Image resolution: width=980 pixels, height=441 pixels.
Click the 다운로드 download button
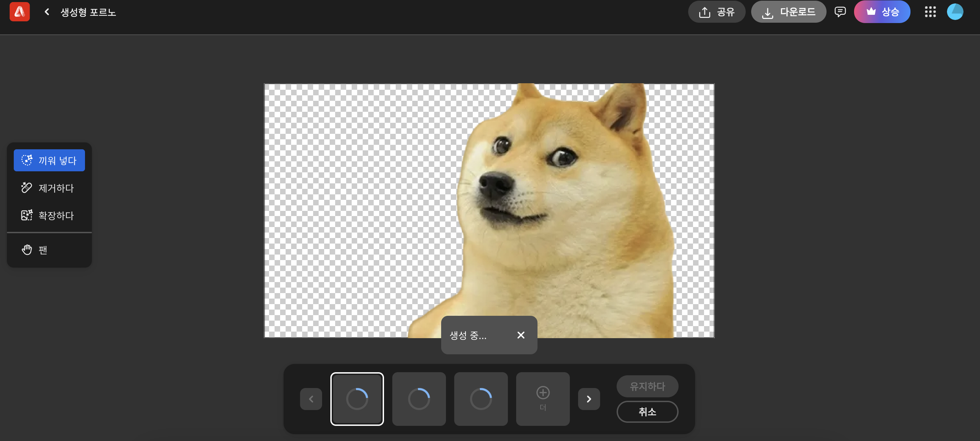pyautogui.click(x=788, y=12)
